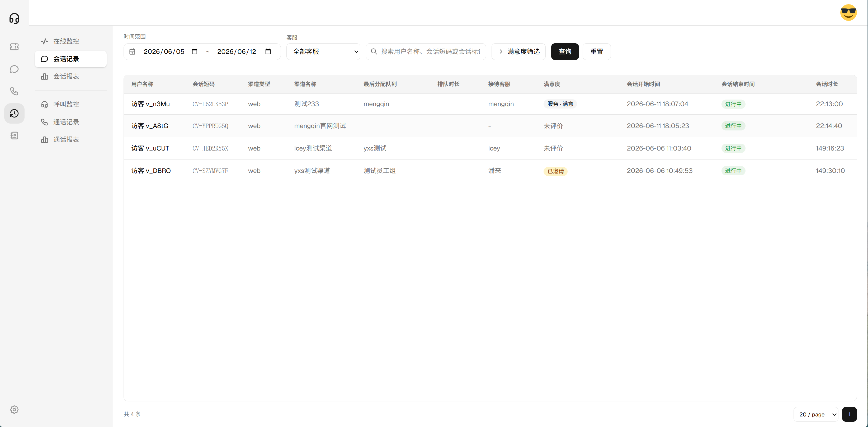868x427 pixels.
Task: Click the 渠道类型 column header
Action: coord(259,84)
